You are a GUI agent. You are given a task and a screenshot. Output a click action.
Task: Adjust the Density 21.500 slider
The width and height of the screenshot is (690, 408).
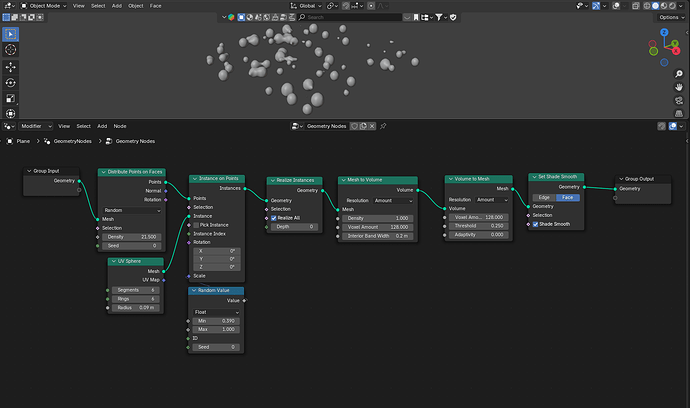pos(132,237)
